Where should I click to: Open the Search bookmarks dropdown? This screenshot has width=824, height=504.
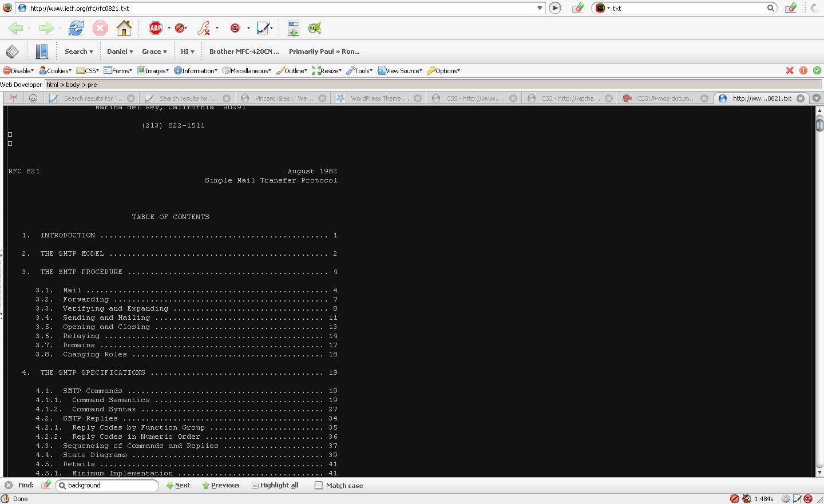[x=79, y=51]
